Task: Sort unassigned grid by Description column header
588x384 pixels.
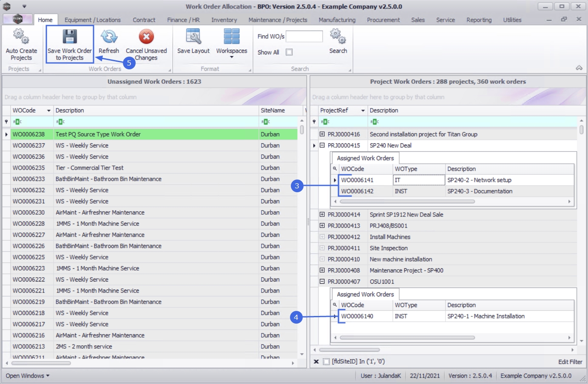Action: click(156, 111)
